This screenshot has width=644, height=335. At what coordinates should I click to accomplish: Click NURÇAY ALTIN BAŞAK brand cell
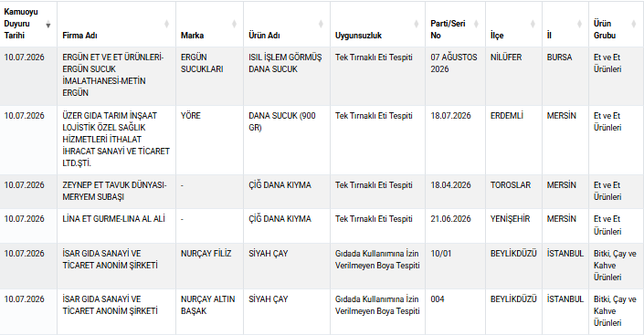[x=209, y=311]
